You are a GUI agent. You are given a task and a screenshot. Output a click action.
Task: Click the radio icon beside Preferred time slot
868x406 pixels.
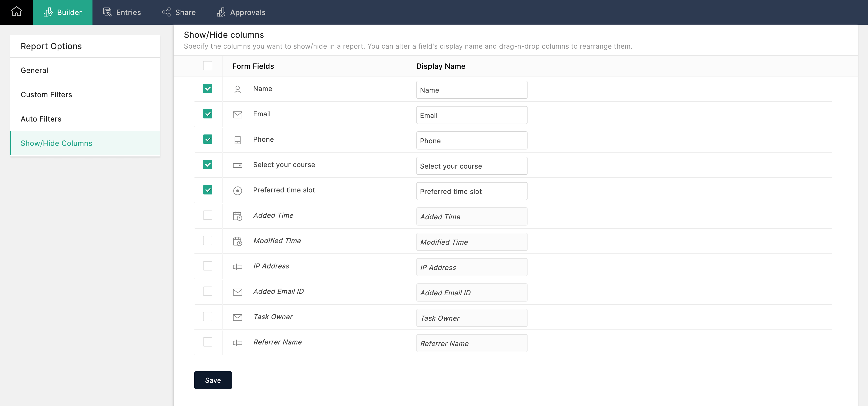tap(238, 191)
